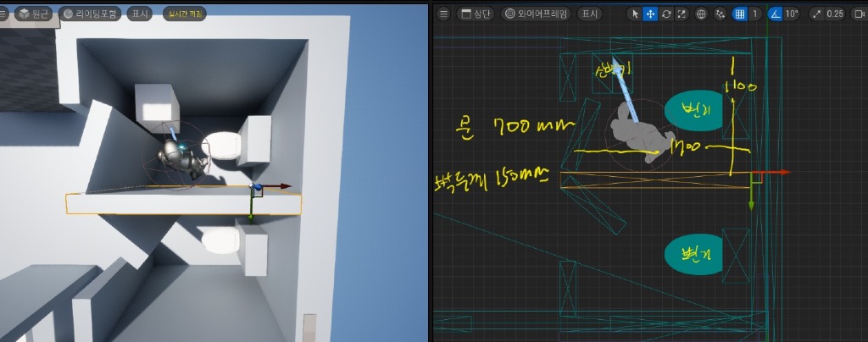868x342 pixels.
Task: Open the rotation snap 10° dropdown
Action: tap(793, 14)
